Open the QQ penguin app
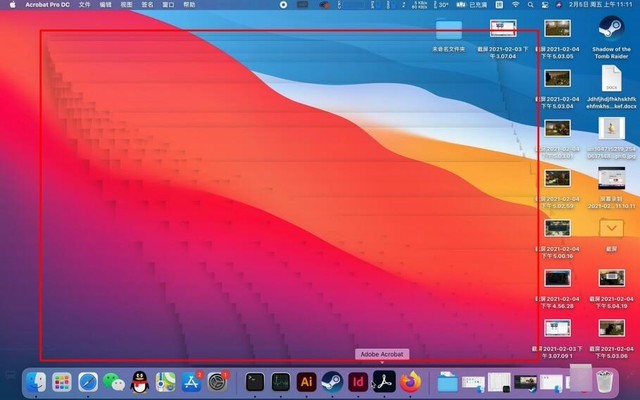The image size is (640, 400). (140, 381)
